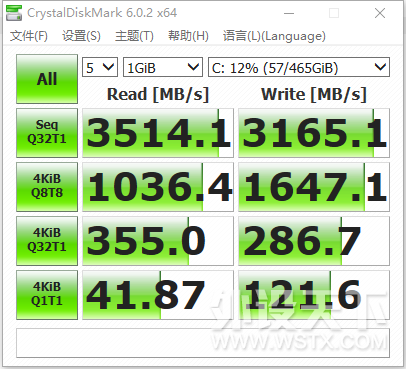Open the 主题(T) menu

tap(134, 36)
